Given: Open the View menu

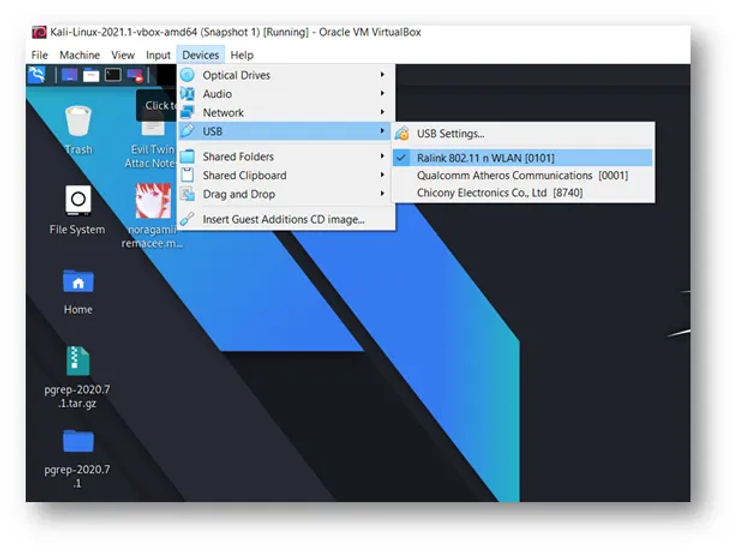Looking at the screenshot, I should click(123, 55).
